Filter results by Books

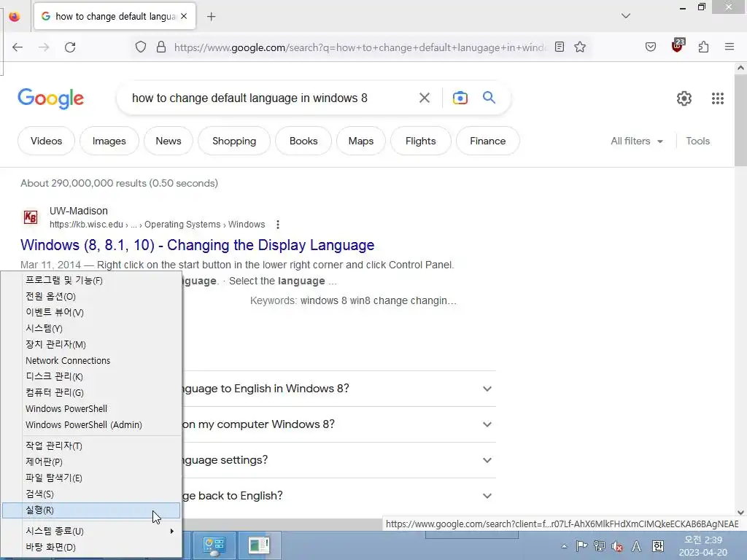tap(303, 141)
